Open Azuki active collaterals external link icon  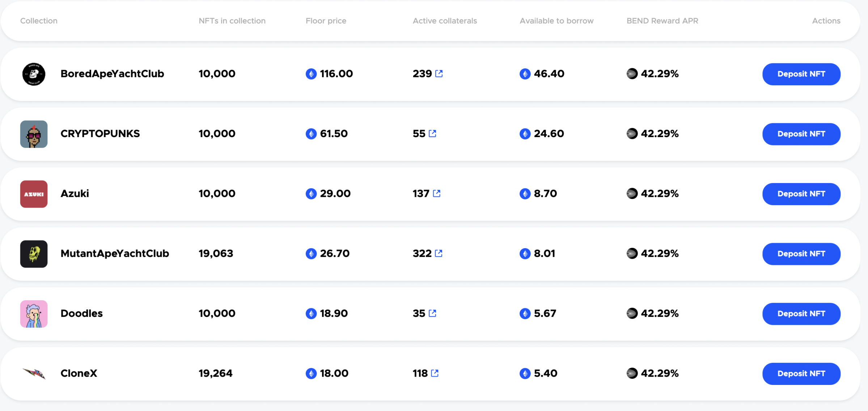click(437, 194)
